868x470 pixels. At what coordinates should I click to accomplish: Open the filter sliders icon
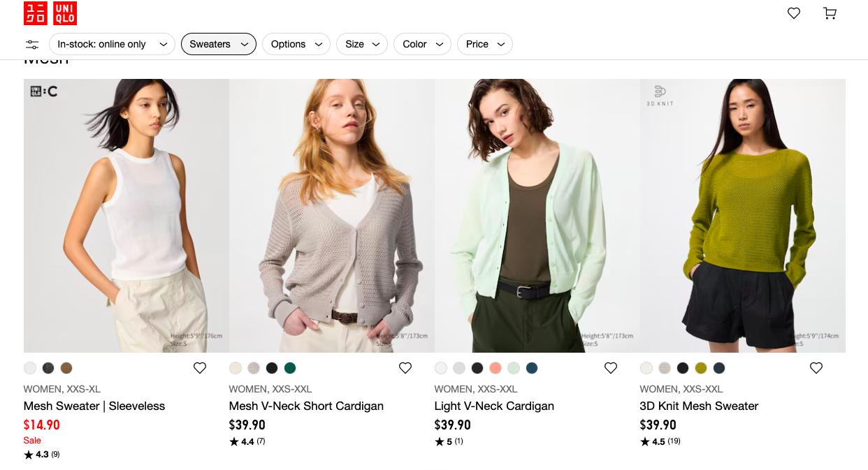click(x=32, y=45)
